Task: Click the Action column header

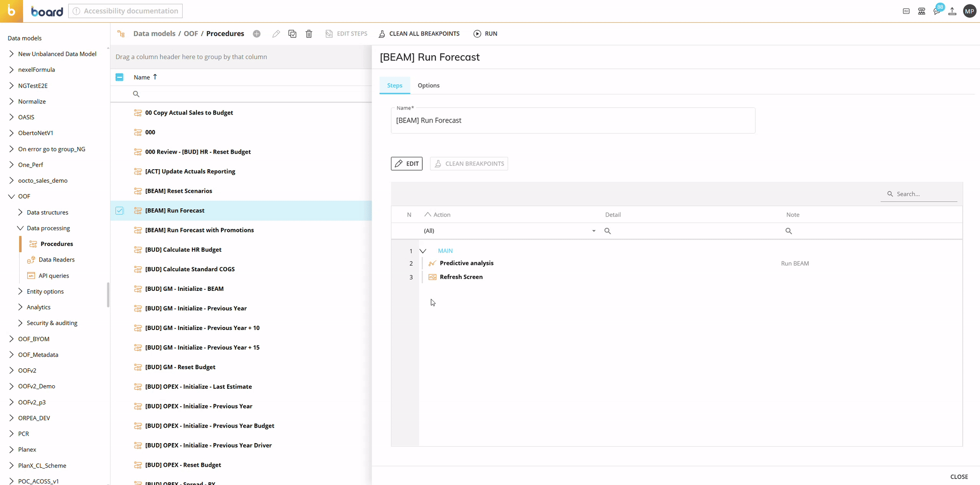Action: [442, 215]
